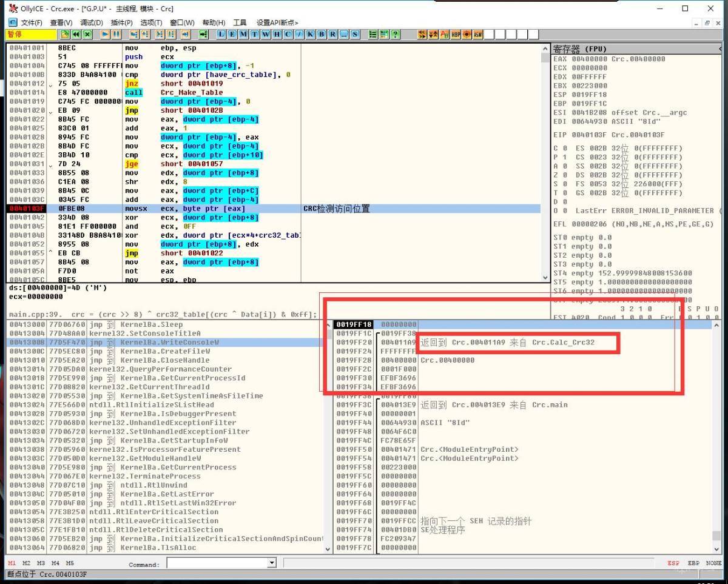Open the 帮助(H) menu
Image resolution: width=728 pixels, height=584 pixels.
click(x=214, y=22)
